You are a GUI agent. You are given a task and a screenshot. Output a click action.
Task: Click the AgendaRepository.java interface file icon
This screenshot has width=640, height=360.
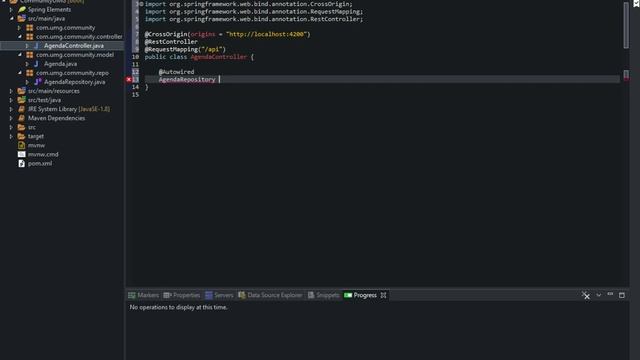[38, 82]
